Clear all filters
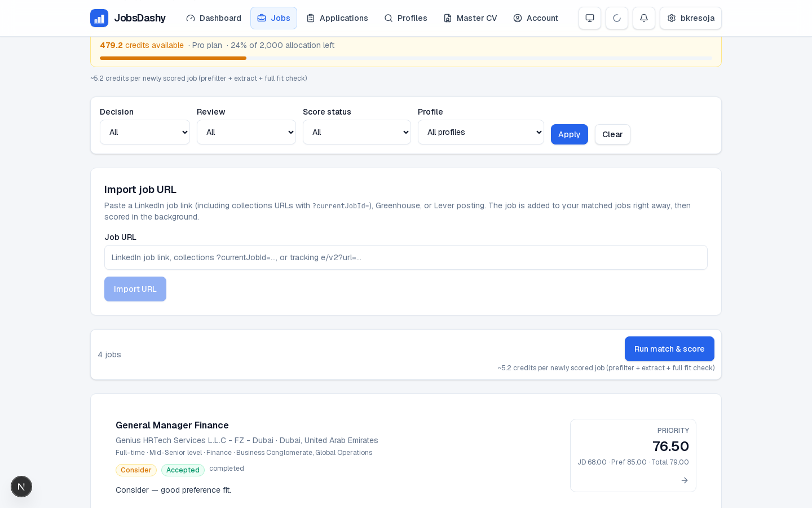This screenshot has height=508, width=812. [x=612, y=134]
